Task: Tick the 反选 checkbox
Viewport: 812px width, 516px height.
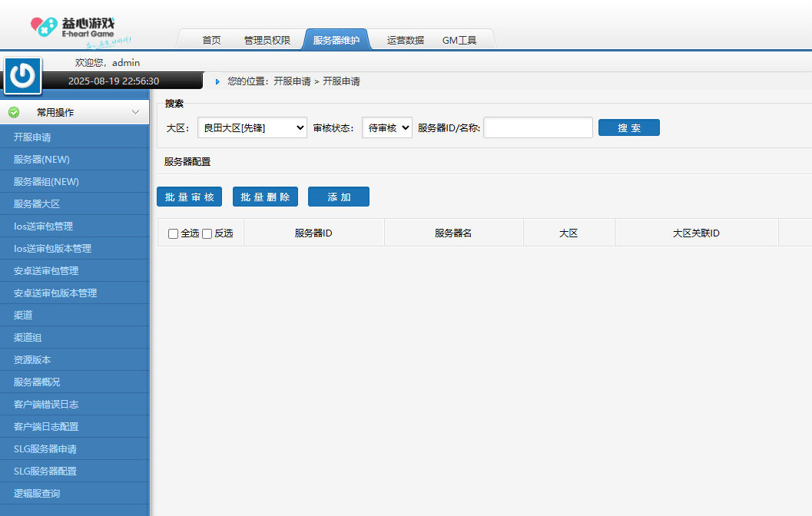Action: click(207, 233)
